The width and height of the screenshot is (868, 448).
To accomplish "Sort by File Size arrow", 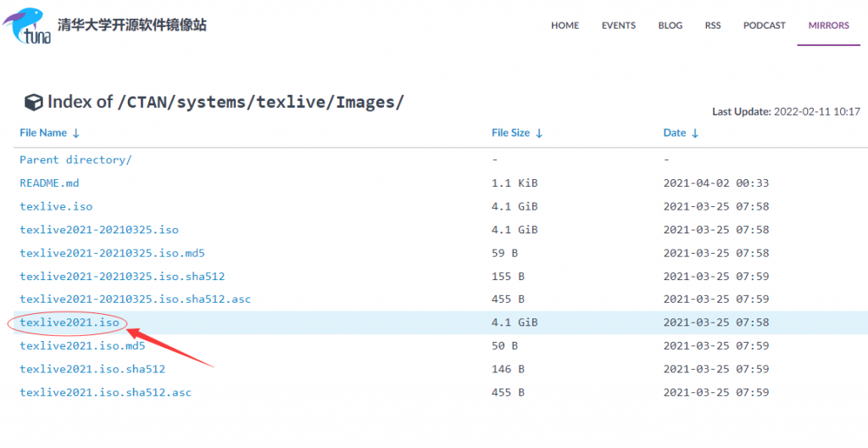I will 539,133.
